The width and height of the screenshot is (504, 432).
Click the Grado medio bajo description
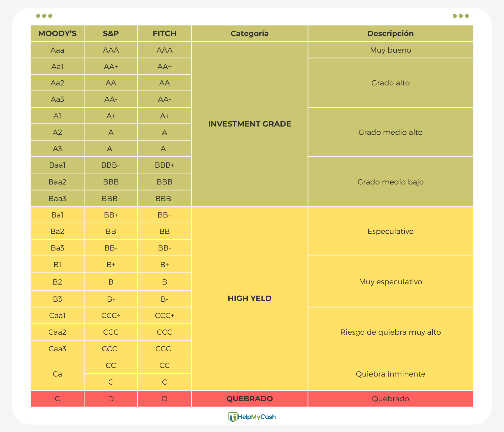(391, 182)
